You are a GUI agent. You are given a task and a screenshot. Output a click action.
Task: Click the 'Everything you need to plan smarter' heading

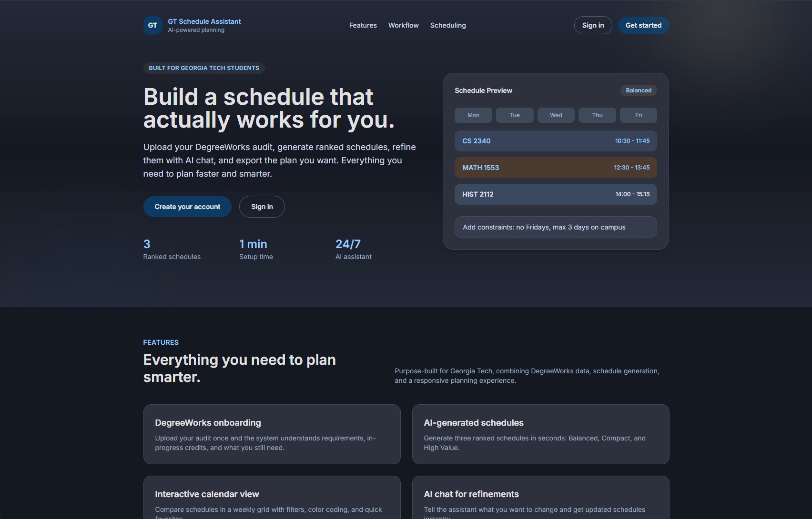click(x=240, y=369)
